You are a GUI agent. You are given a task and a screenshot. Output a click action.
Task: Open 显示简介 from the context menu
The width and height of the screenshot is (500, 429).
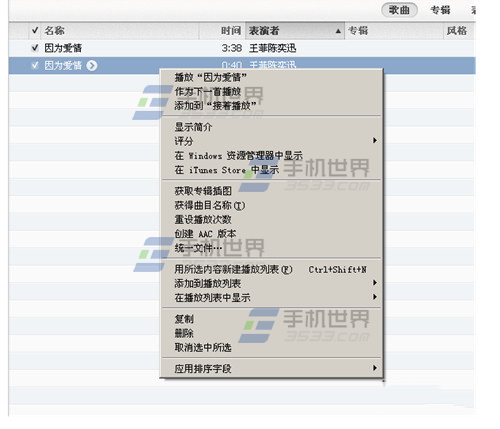click(271, 127)
